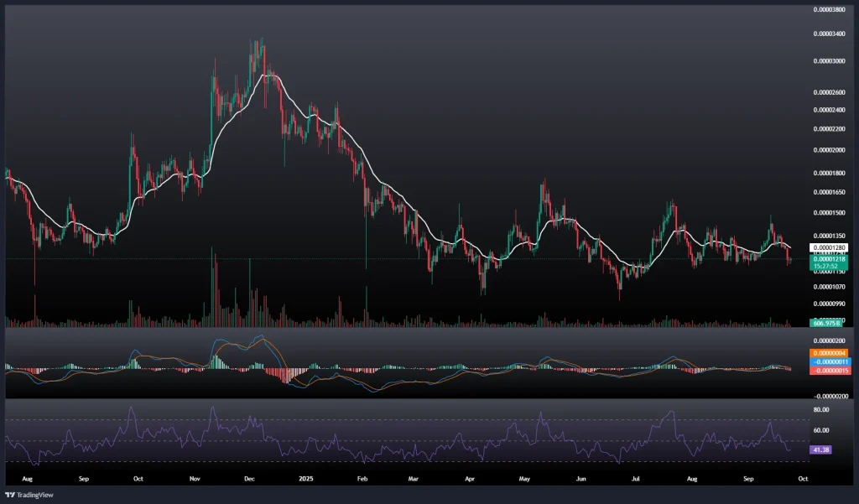Screen dimensions: 859x504
Task: Click the 0.00002000 price scale level
Action: tap(830, 150)
